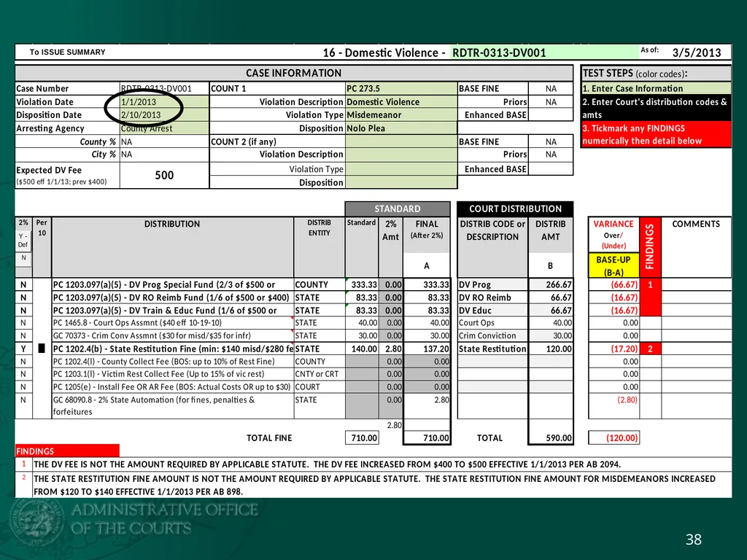Click court distribution TOTAL 590.00
747x560 pixels.
coord(551,437)
